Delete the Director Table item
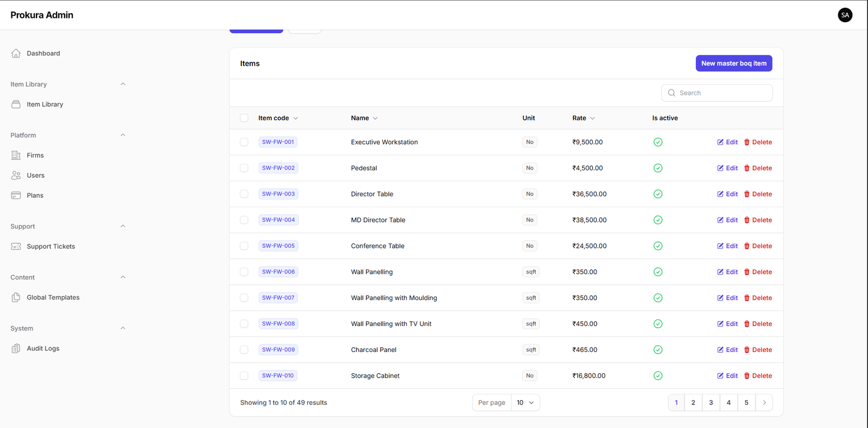 [758, 194]
